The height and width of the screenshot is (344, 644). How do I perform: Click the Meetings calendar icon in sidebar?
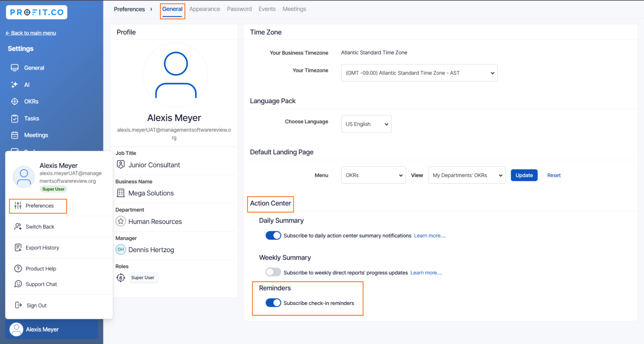(14, 135)
